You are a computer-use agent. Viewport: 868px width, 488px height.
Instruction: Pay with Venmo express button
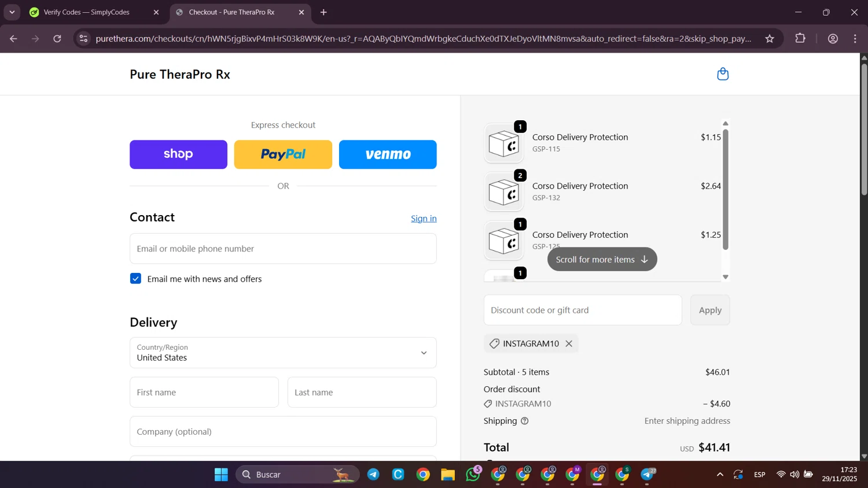point(388,154)
